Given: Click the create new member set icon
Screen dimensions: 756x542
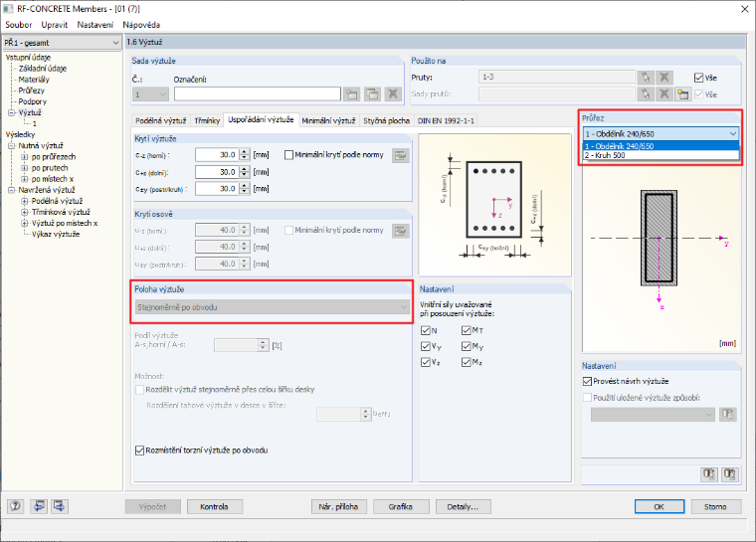Looking at the screenshot, I should point(682,94).
